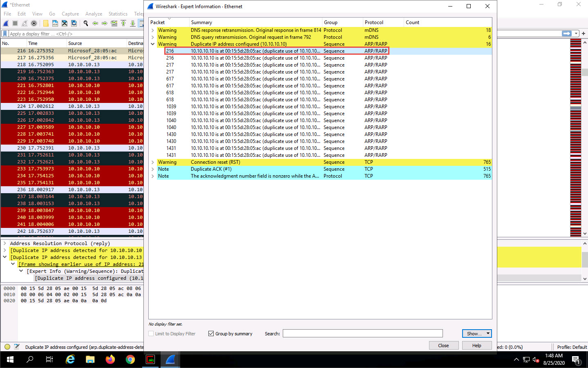Image resolution: width=588 pixels, height=368 pixels.
Task: Sort by the Count column header
Action: (447, 22)
